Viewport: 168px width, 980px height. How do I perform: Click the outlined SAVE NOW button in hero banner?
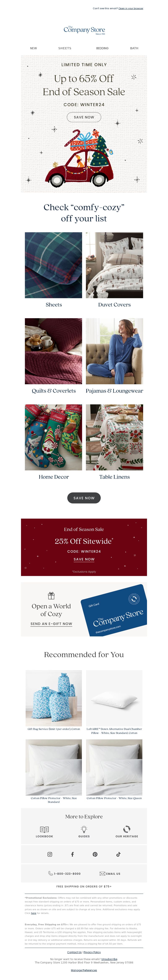pyautogui.click(x=84, y=117)
